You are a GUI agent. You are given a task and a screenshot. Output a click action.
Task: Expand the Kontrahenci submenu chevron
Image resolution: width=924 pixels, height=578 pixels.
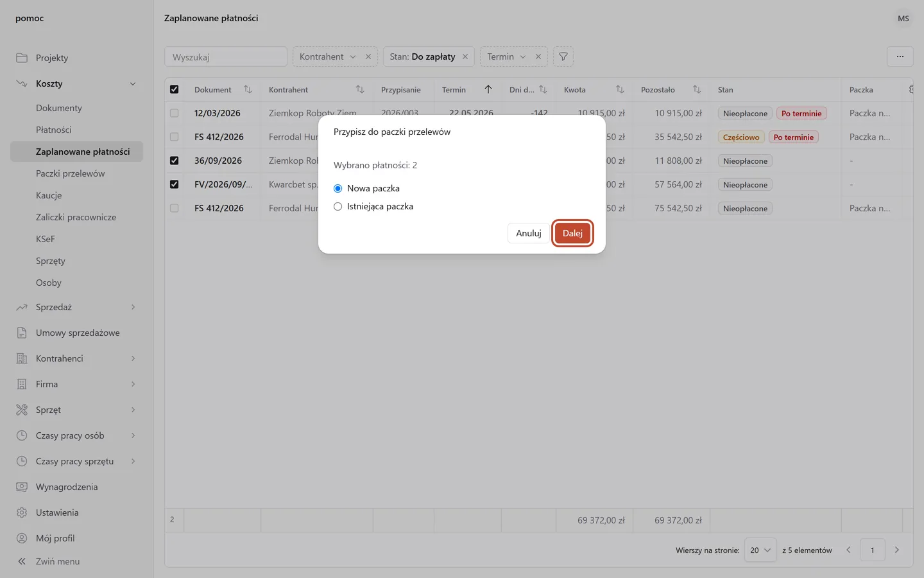click(x=133, y=358)
